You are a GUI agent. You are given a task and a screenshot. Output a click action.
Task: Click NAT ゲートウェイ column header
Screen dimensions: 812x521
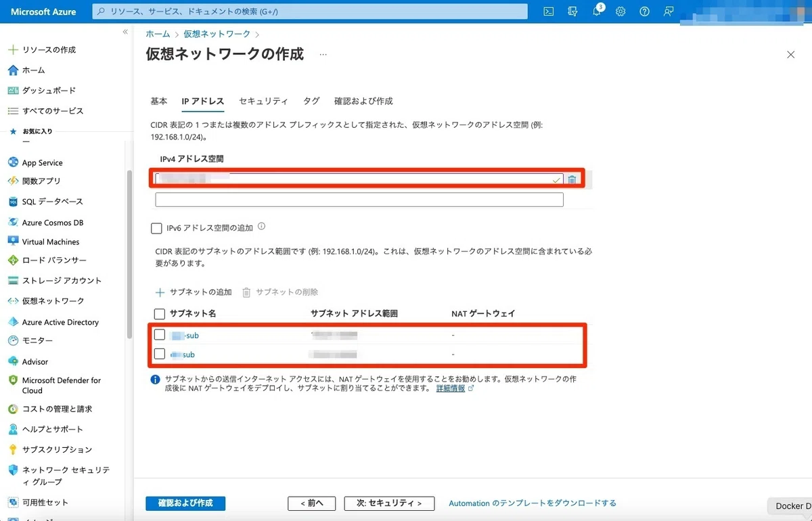pyautogui.click(x=483, y=314)
